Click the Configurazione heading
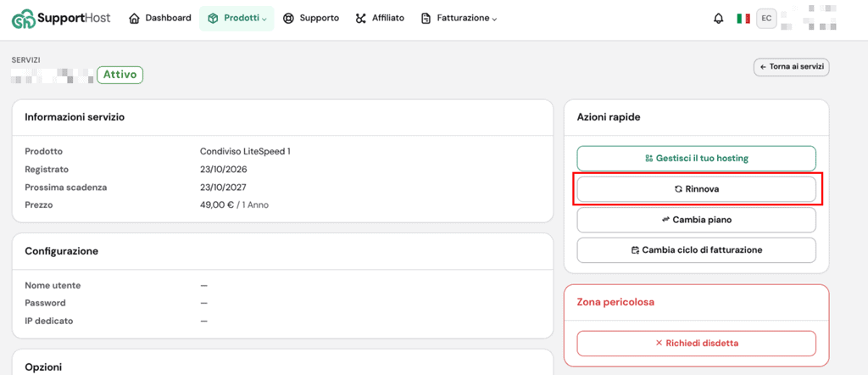This screenshot has width=868, height=375. [x=61, y=251]
